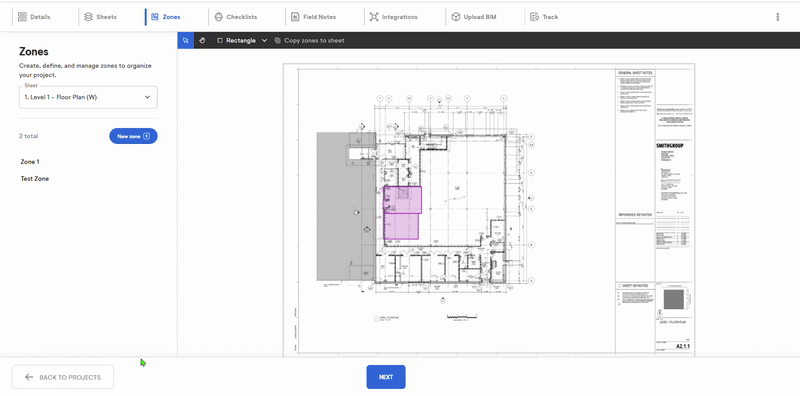Click the Field Notes document icon

[x=295, y=17]
